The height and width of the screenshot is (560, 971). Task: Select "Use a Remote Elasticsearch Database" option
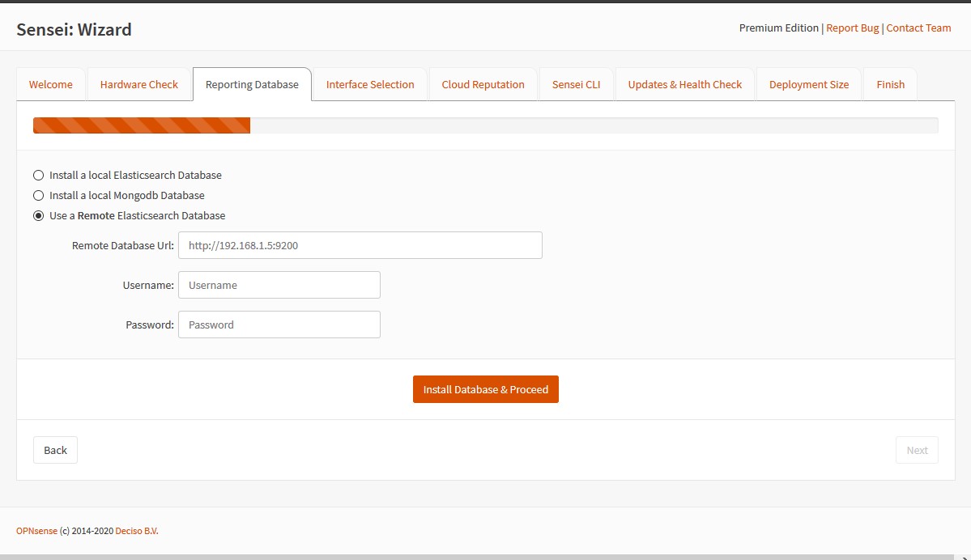(38, 215)
